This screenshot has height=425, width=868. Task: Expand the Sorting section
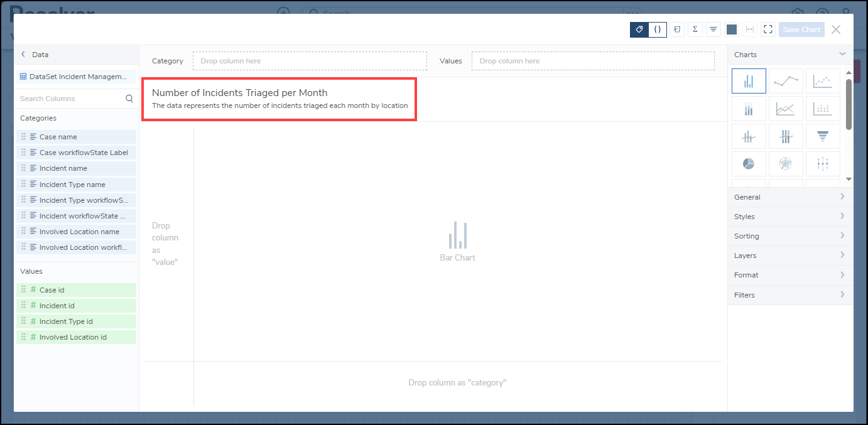tap(790, 236)
